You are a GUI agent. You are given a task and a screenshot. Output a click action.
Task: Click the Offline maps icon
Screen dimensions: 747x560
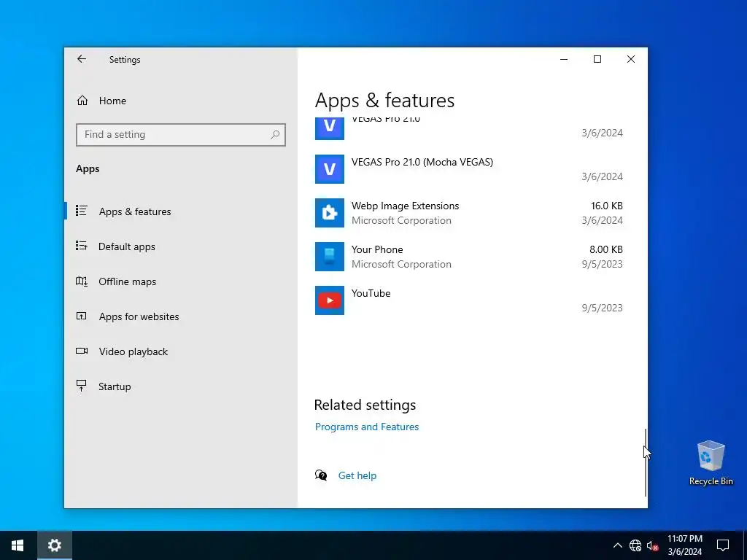tap(82, 281)
